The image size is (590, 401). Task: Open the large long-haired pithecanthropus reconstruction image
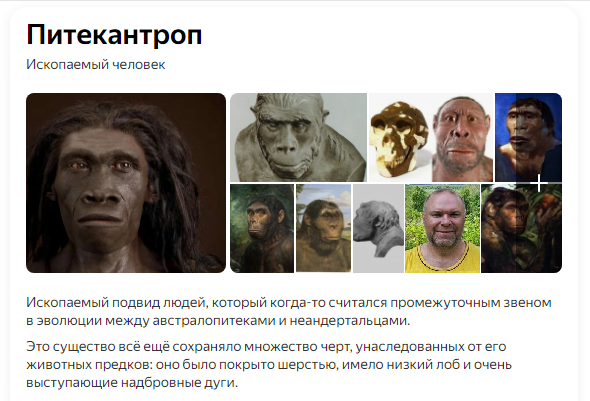[x=126, y=183]
